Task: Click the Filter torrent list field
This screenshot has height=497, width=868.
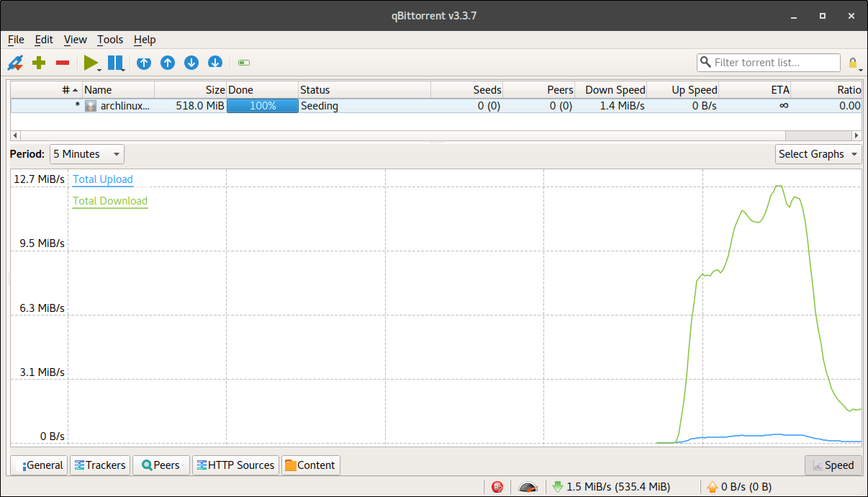Action: (768, 63)
